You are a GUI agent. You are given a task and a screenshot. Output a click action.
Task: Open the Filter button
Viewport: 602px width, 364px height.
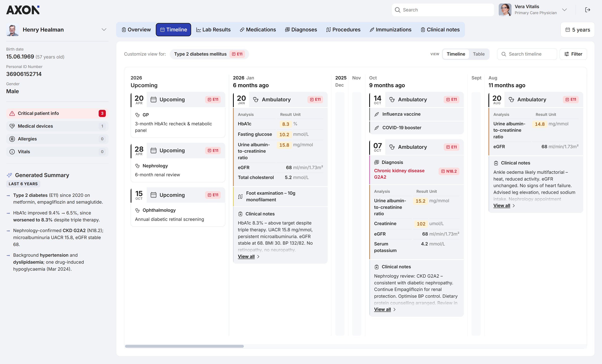tap(573, 54)
